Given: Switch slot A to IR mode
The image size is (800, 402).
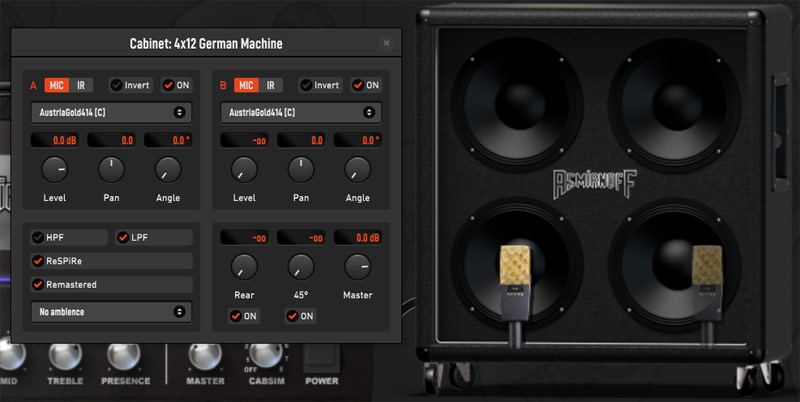Looking at the screenshot, I should [82, 85].
